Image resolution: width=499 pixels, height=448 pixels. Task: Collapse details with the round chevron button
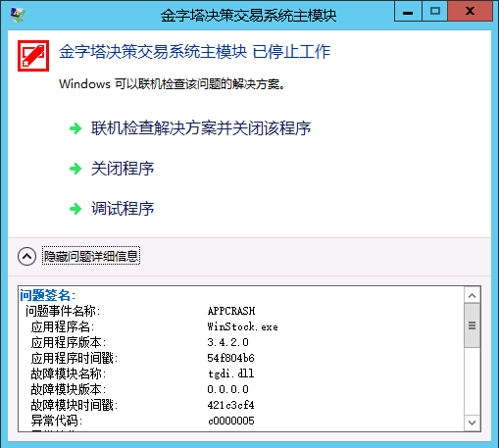pos(26,256)
